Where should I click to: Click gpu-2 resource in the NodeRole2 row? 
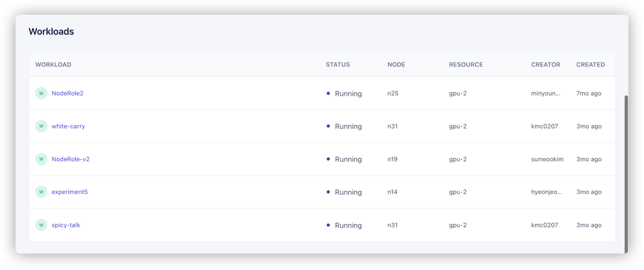(458, 94)
